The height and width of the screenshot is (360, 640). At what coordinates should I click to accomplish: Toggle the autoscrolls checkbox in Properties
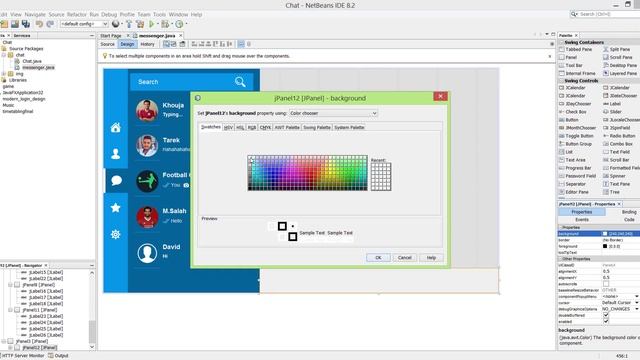coord(606,284)
